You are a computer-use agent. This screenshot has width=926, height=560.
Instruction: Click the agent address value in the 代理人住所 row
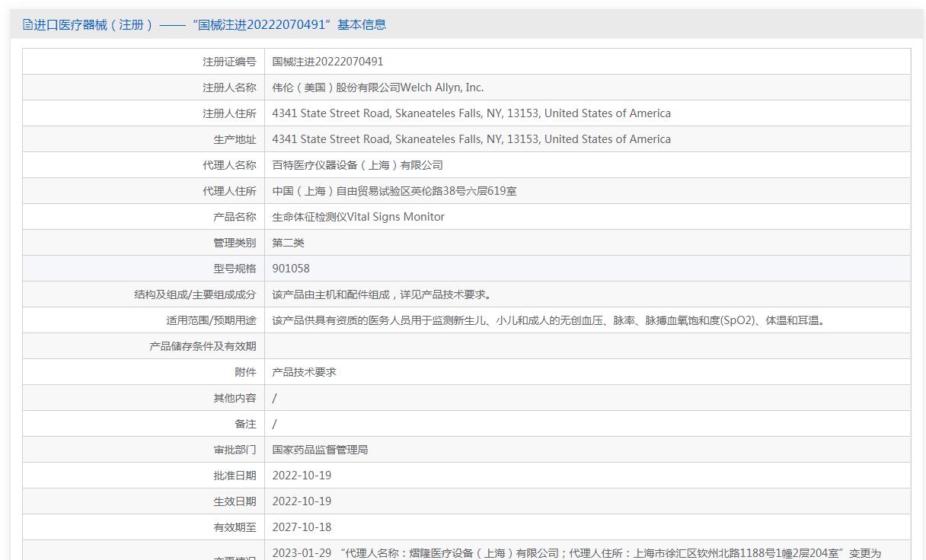(394, 191)
